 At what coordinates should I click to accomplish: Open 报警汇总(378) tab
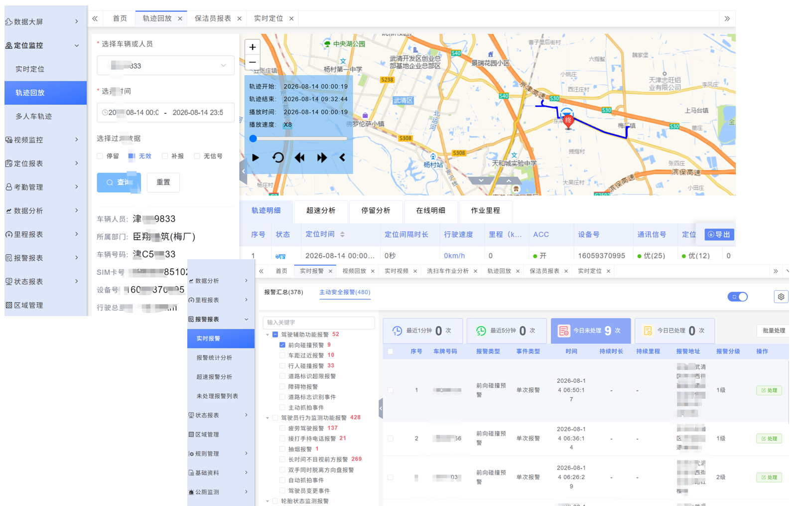click(283, 292)
